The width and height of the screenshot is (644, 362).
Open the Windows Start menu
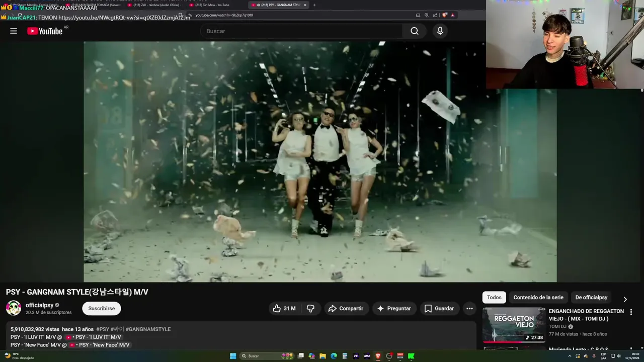point(233,356)
